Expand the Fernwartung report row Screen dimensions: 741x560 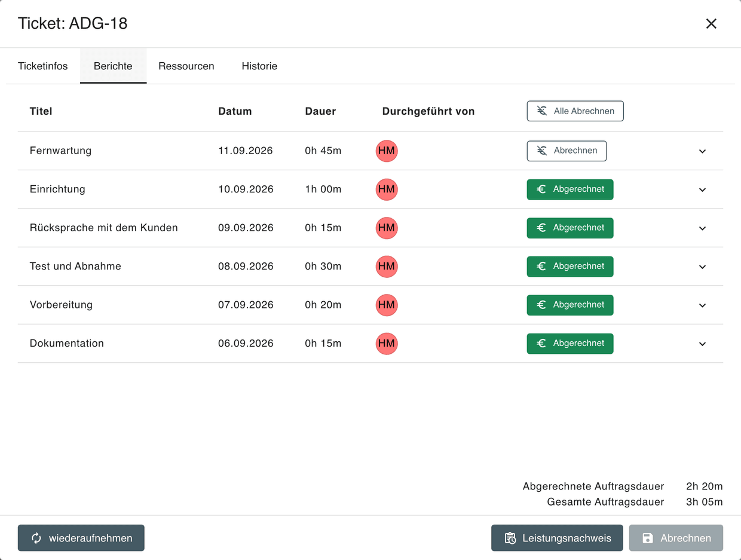[x=702, y=151]
